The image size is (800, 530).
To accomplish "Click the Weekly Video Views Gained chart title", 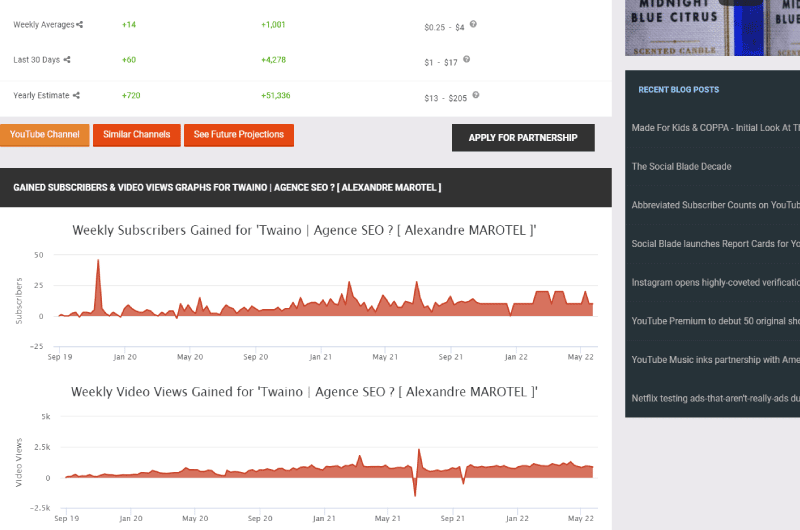I will [304, 392].
